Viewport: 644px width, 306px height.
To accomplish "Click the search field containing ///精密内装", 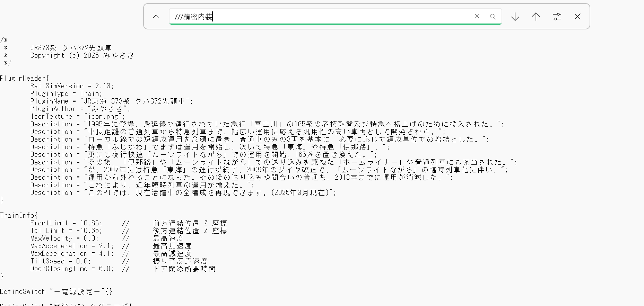I will 335,16.
